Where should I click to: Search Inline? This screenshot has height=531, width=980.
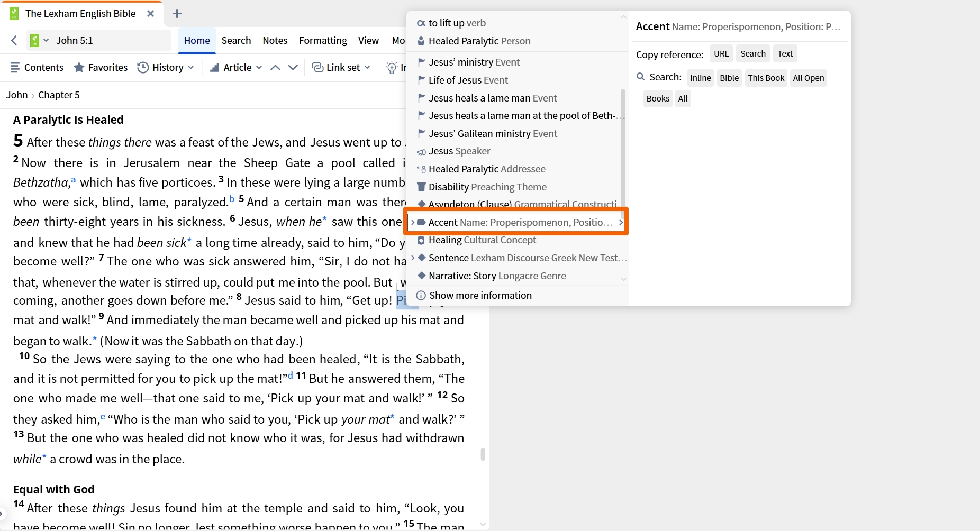700,78
